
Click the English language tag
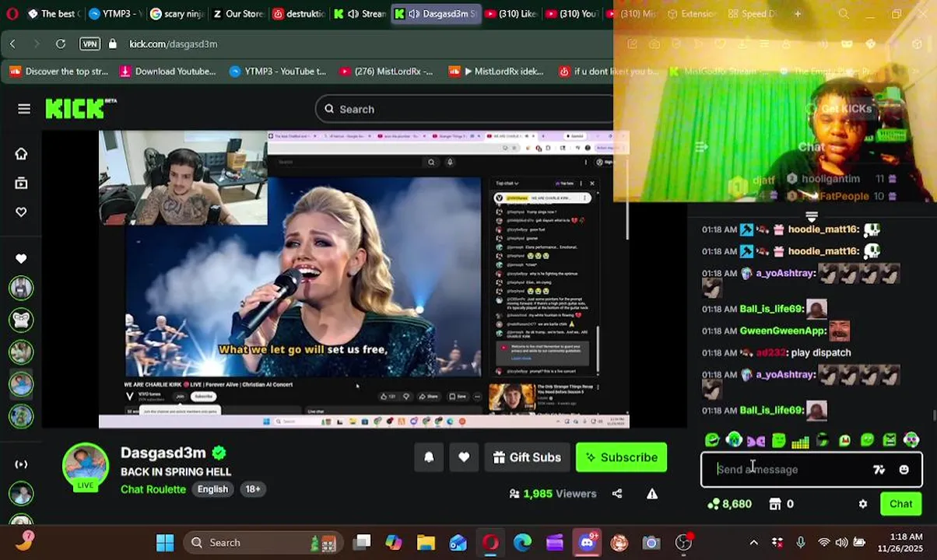click(212, 489)
